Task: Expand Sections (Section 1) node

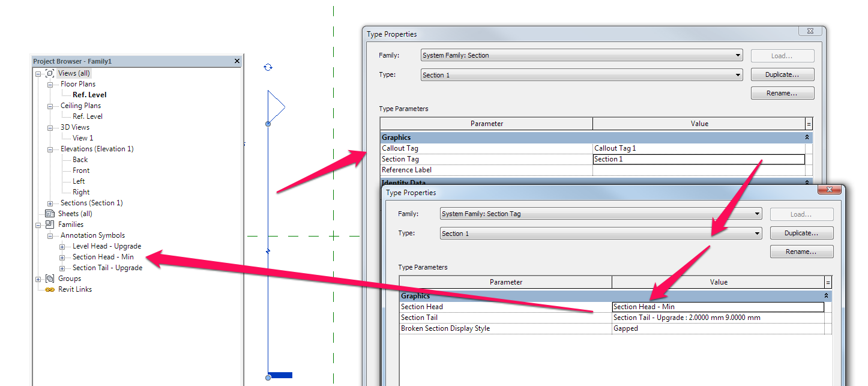Action: (50, 204)
